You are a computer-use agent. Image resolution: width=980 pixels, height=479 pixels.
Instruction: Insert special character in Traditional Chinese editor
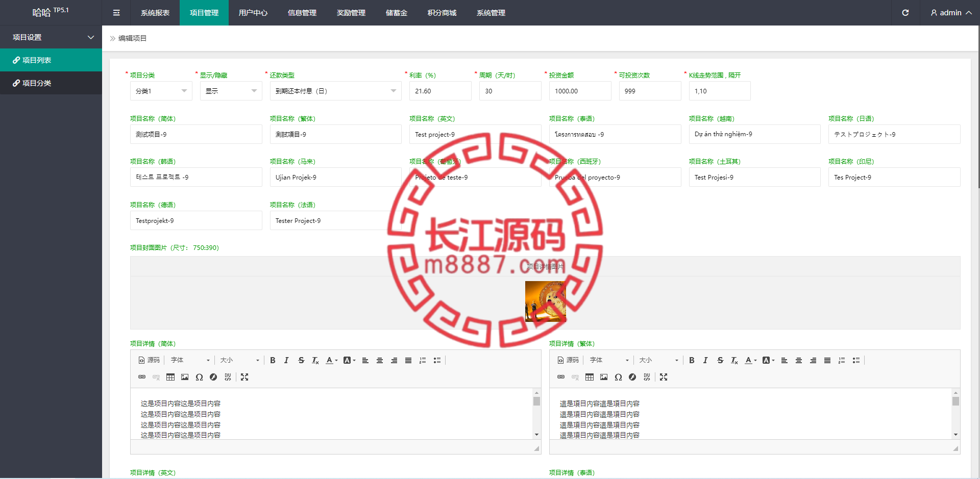(x=618, y=377)
